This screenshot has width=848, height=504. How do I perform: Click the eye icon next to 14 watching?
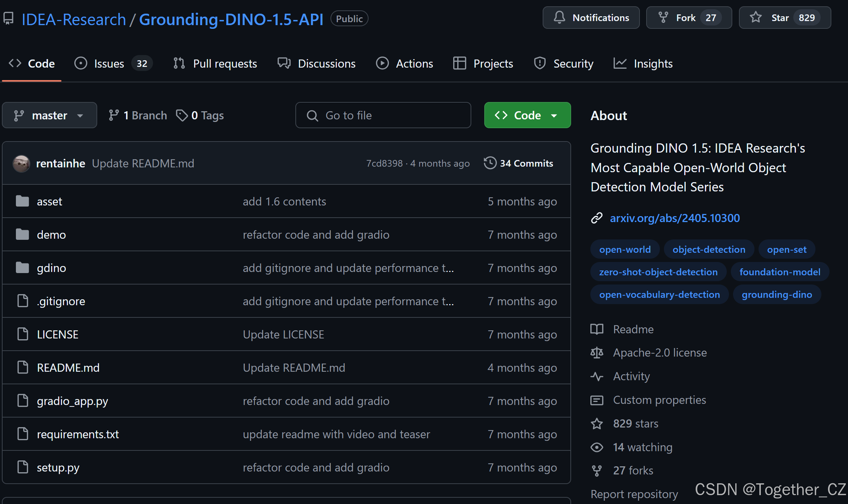click(x=597, y=447)
